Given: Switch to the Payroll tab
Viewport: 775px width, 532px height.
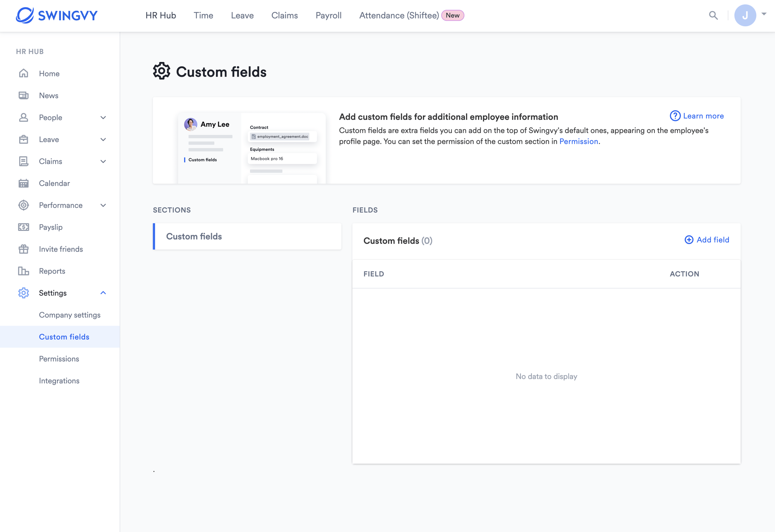Looking at the screenshot, I should click(x=328, y=15).
